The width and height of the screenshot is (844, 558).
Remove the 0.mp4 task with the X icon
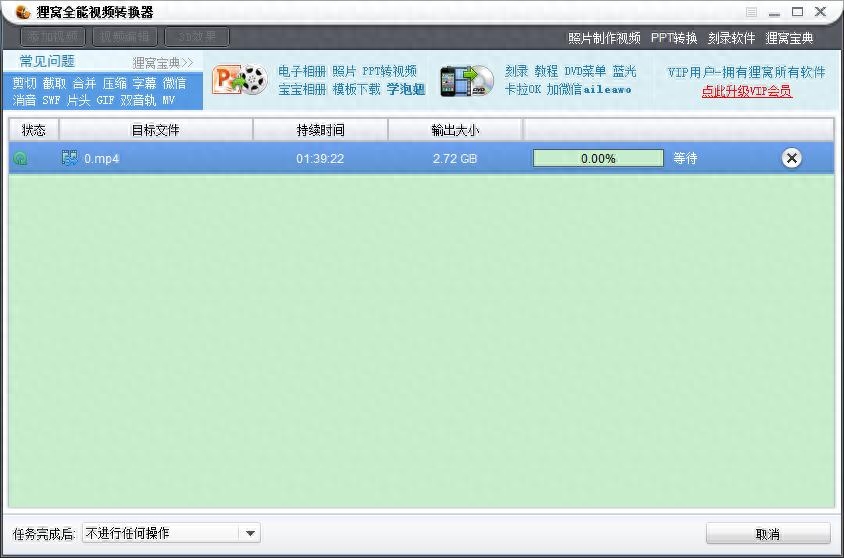point(791,158)
